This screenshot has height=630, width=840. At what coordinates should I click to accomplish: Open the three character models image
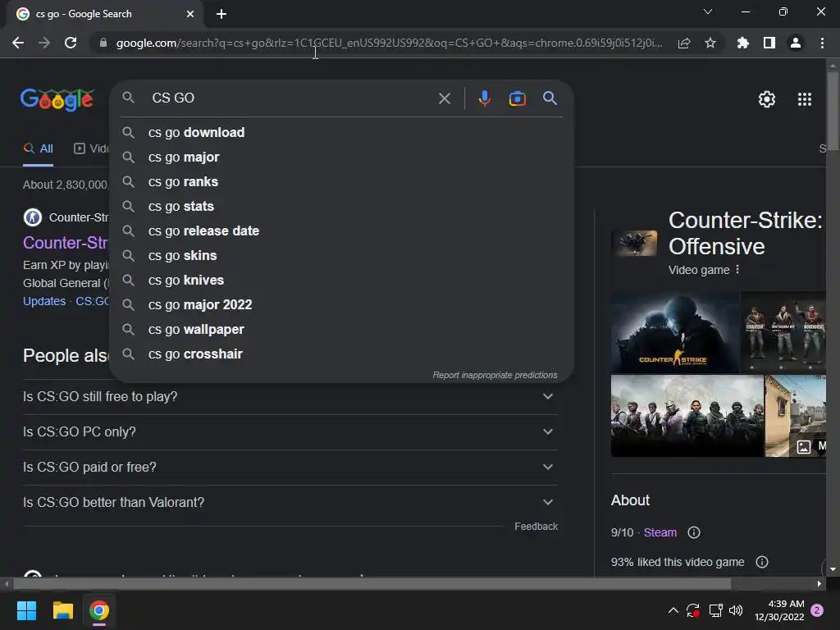tap(783, 332)
